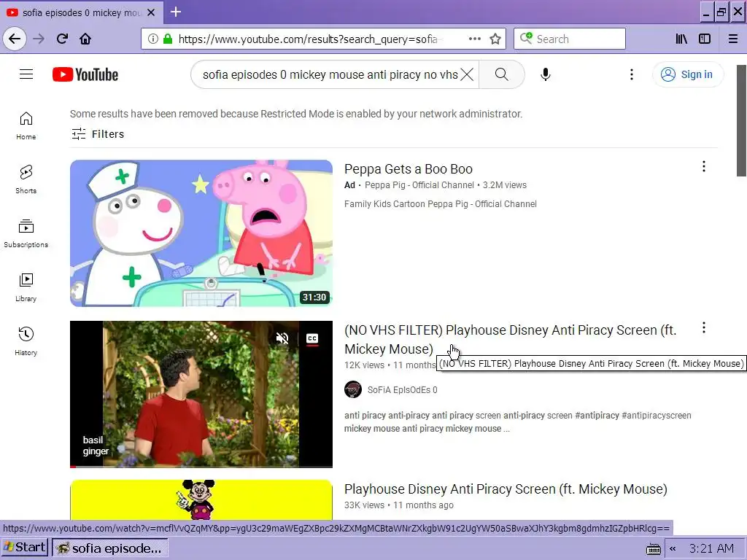Open the NO VHS FILTER video thumbnail
The width and height of the screenshot is (747, 560).
[201, 394]
